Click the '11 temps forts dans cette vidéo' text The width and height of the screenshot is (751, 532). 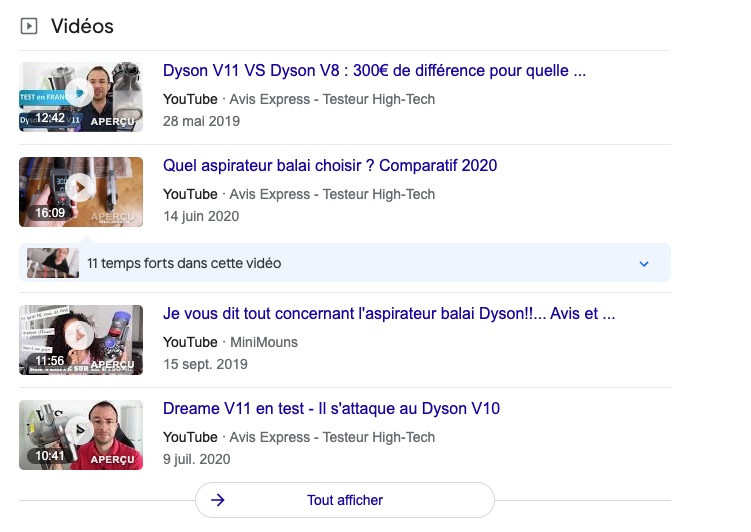pyautogui.click(x=184, y=263)
